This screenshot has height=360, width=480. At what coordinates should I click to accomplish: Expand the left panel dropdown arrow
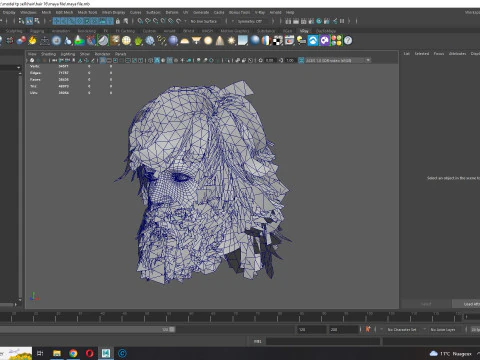18,67
